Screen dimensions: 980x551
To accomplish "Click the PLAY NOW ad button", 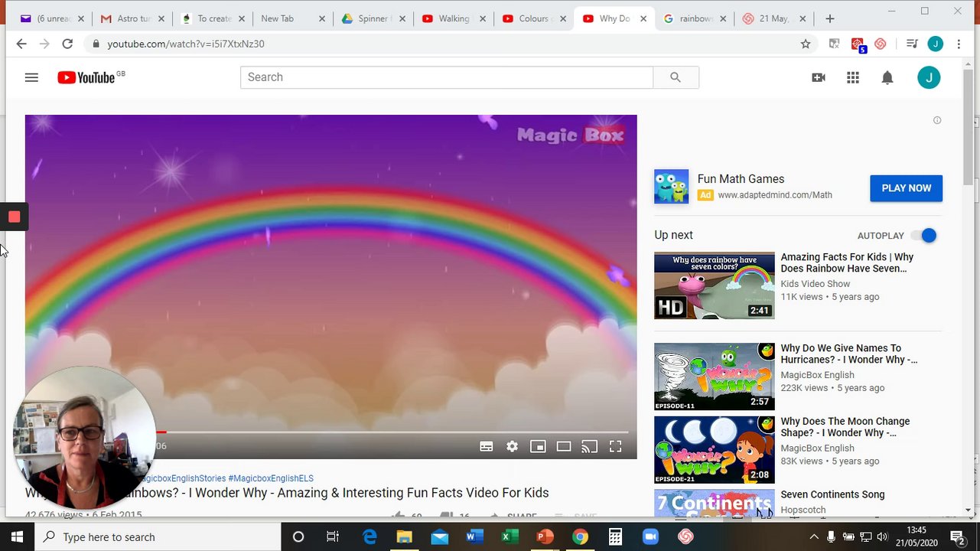I will click(906, 188).
